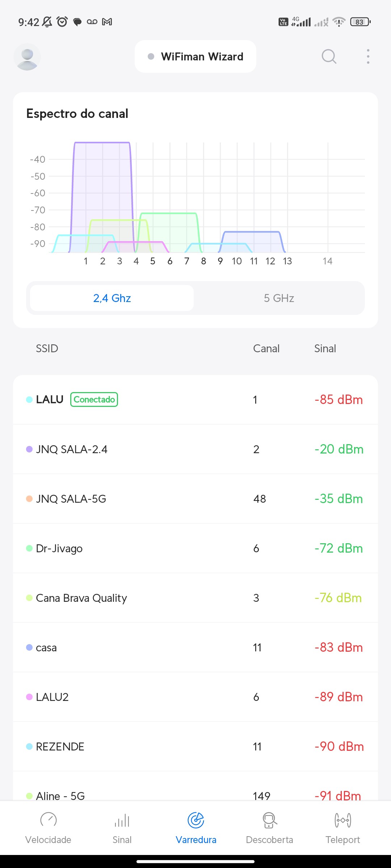
Task: Open the user profile avatar
Action: coord(27,57)
